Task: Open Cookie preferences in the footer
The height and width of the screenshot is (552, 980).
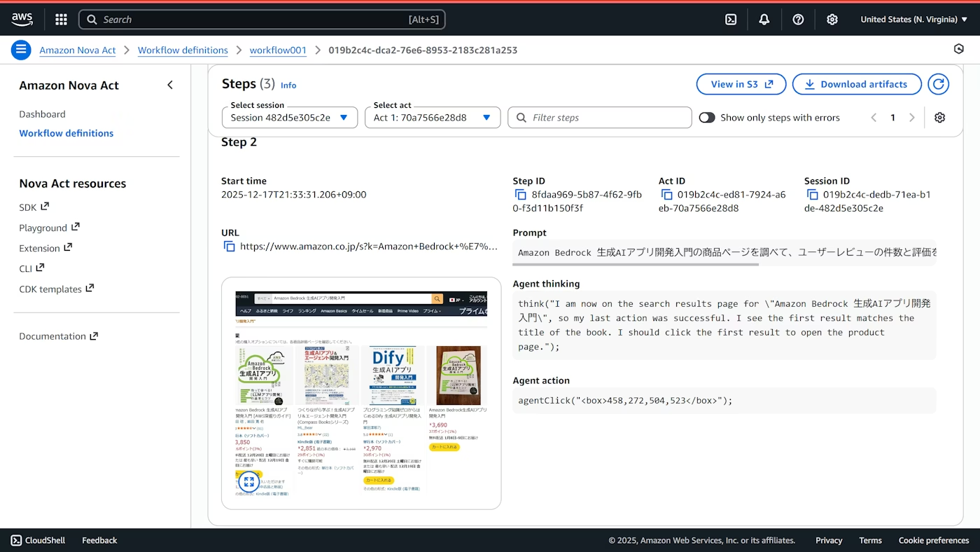Action: tap(934, 540)
